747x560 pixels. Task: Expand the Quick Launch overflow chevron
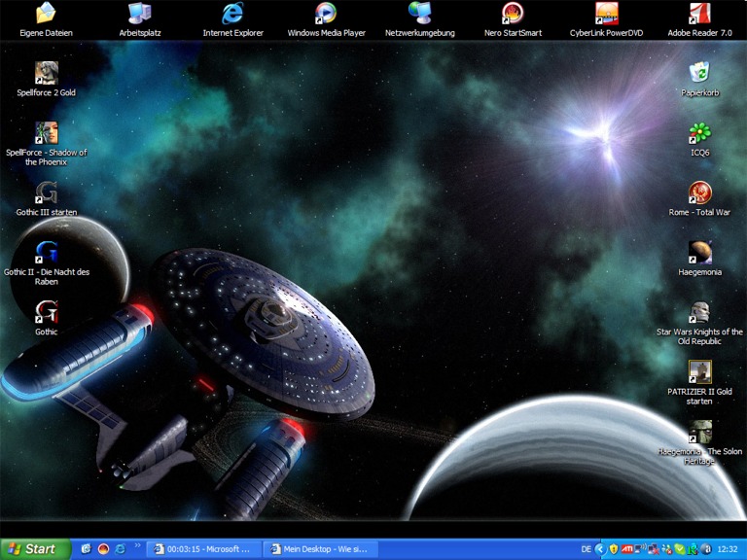(137, 545)
